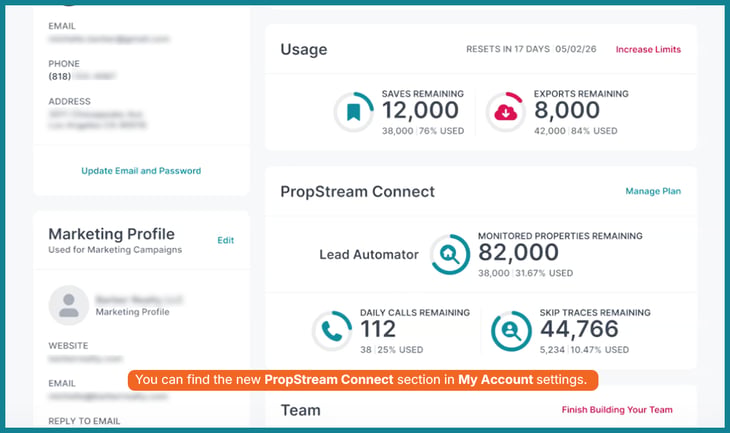This screenshot has width=730, height=433.
Task: Click the Usage section heading
Action: point(304,49)
